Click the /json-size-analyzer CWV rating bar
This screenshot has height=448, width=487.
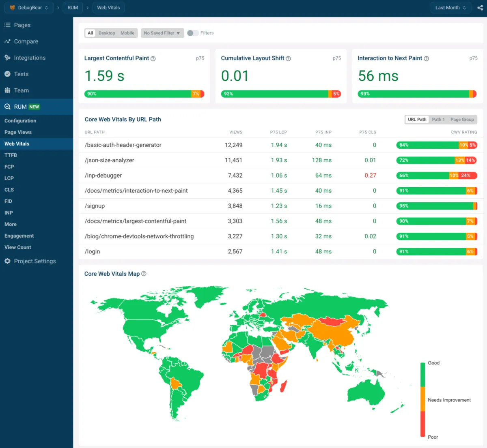436,160
